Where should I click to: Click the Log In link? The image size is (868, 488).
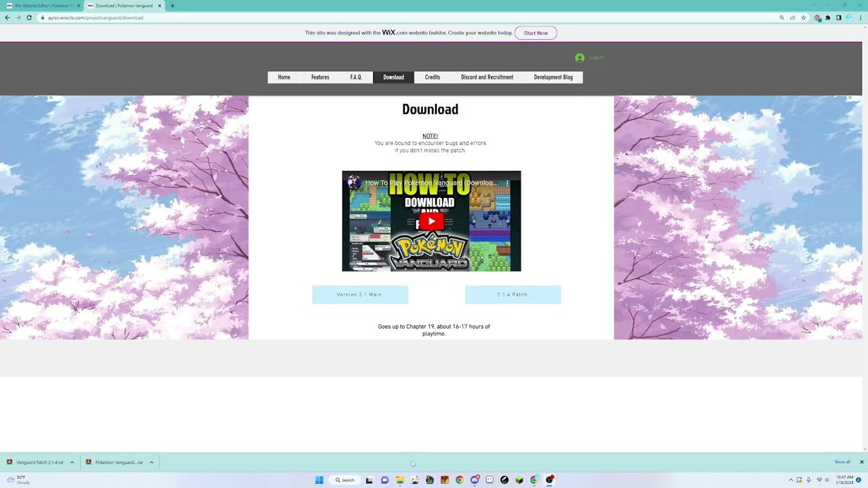click(x=596, y=58)
